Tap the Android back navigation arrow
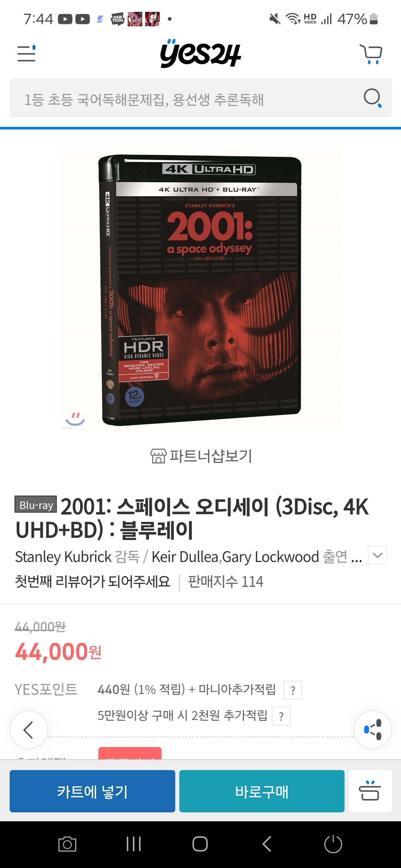Image resolution: width=401 pixels, height=868 pixels. click(267, 844)
